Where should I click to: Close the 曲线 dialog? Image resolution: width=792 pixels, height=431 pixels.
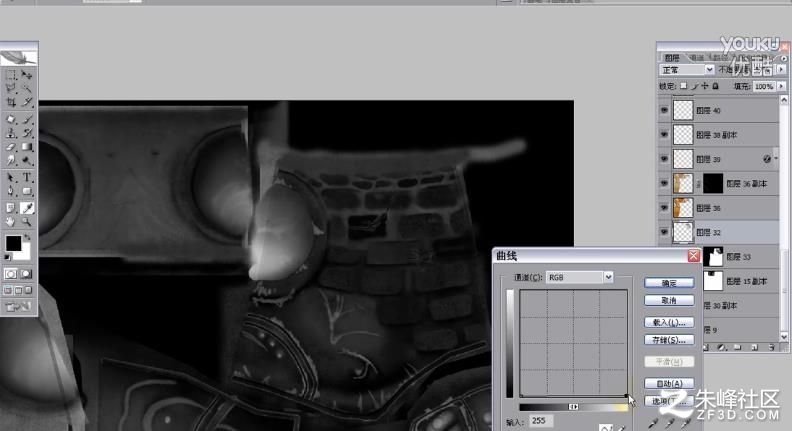click(694, 256)
